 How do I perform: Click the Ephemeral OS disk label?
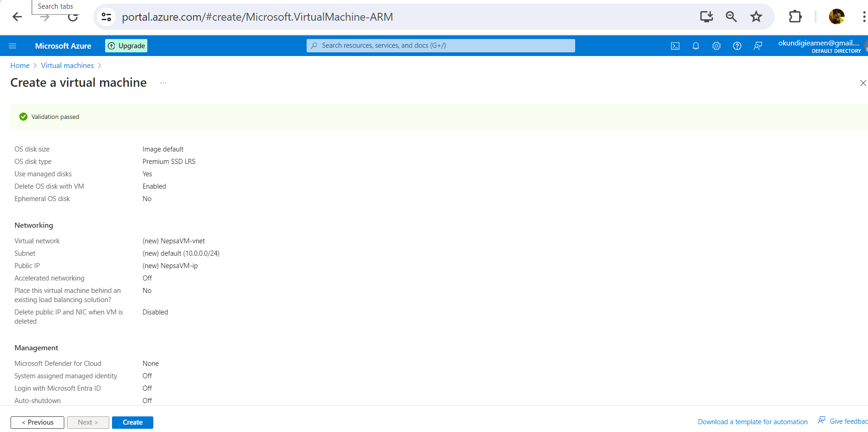click(x=42, y=199)
